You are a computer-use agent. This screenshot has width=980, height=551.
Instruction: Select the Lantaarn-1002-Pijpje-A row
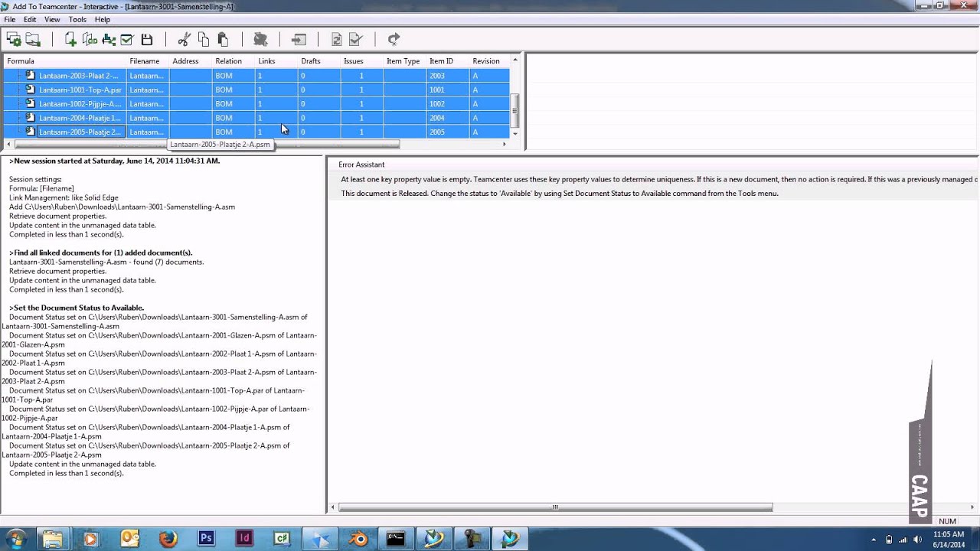click(x=256, y=103)
